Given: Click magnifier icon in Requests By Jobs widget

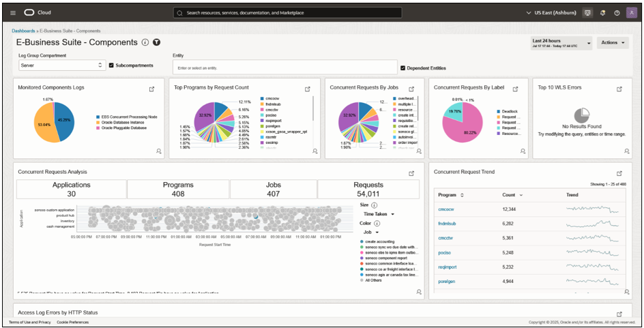Looking at the screenshot, I should click(x=419, y=151).
